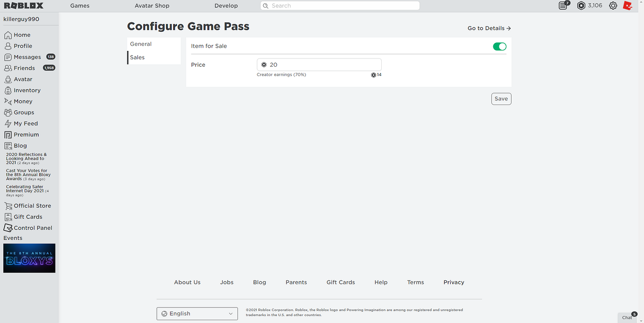Image resolution: width=644 pixels, height=323 pixels.
Task: Open the English language dropdown
Action: 197,314
